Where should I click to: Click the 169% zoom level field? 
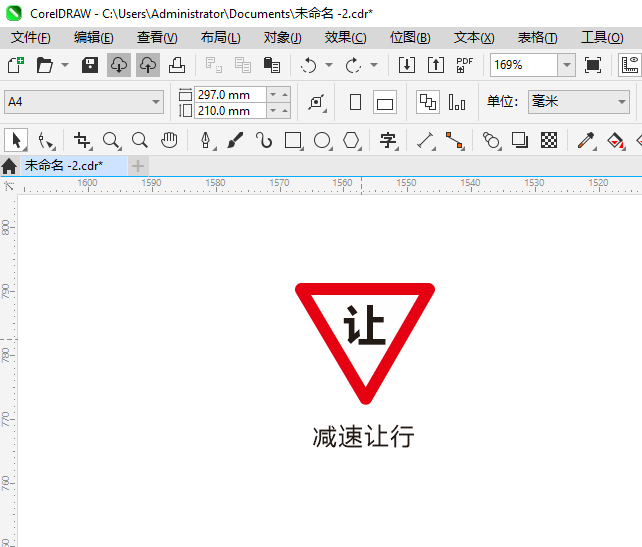(524, 65)
